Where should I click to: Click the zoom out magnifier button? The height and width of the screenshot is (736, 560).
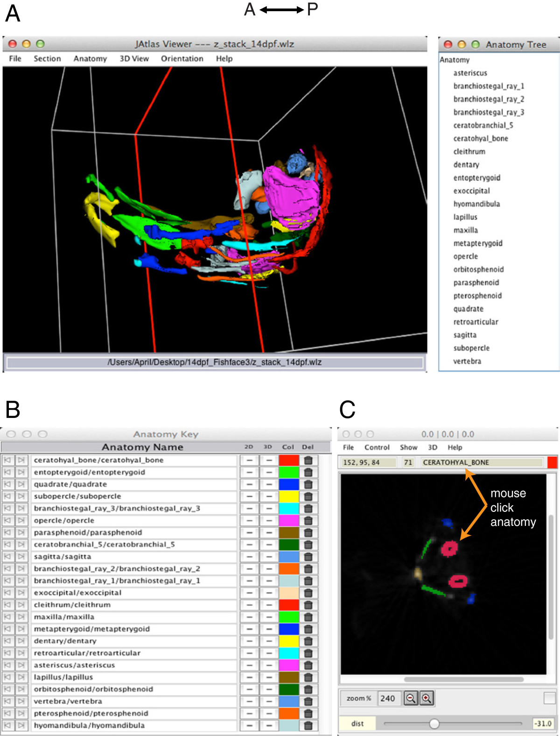click(411, 698)
